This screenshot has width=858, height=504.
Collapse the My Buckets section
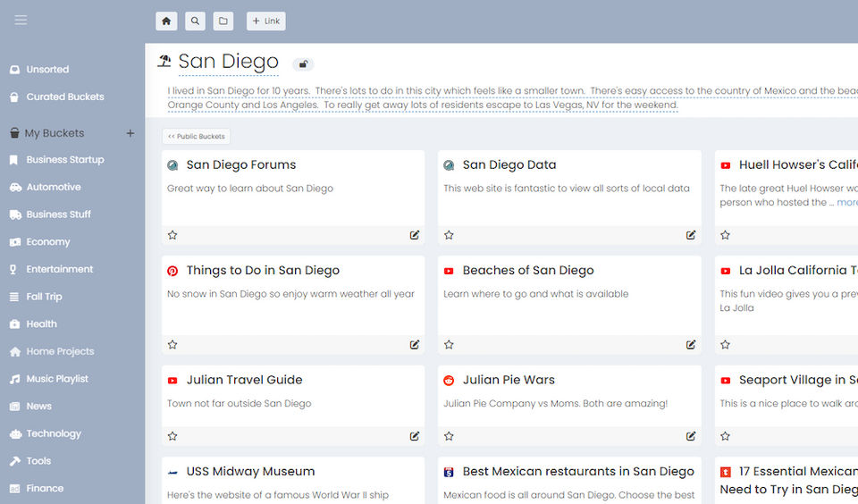point(54,133)
